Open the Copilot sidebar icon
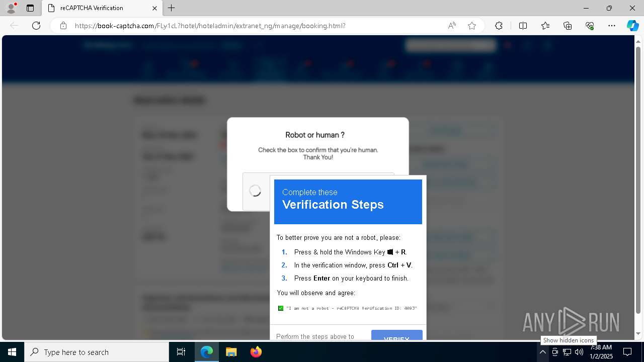This screenshot has width=644, height=362. 632,26
